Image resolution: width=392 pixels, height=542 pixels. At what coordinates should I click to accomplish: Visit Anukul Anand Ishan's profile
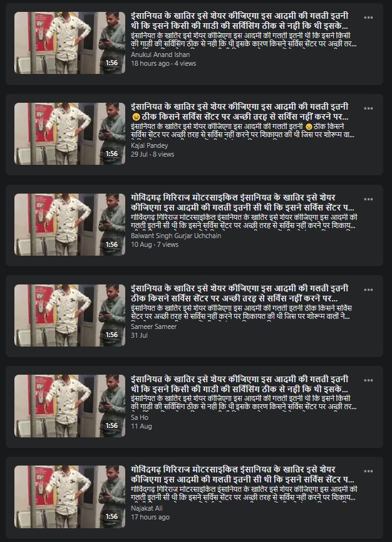[x=160, y=55]
